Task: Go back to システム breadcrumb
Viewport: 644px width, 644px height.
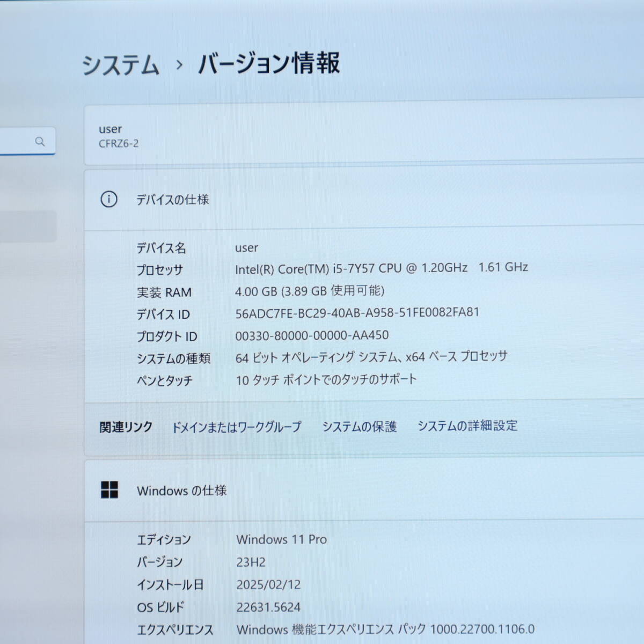Action: pos(121,65)
